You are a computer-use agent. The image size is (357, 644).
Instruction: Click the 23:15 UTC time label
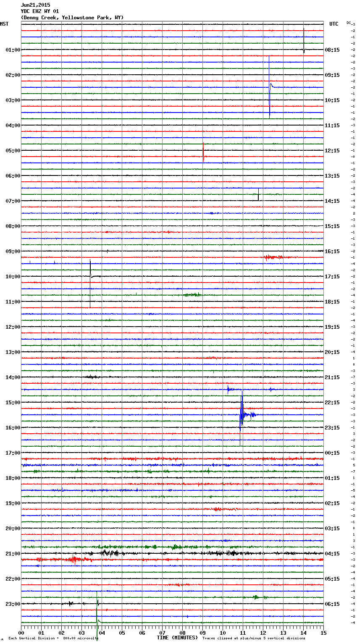pyautogui.click(x=332, y=428)
